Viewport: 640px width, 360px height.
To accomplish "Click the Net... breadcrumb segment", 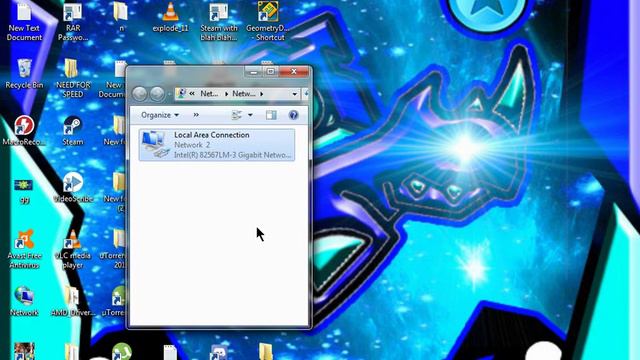I will 209,94.
